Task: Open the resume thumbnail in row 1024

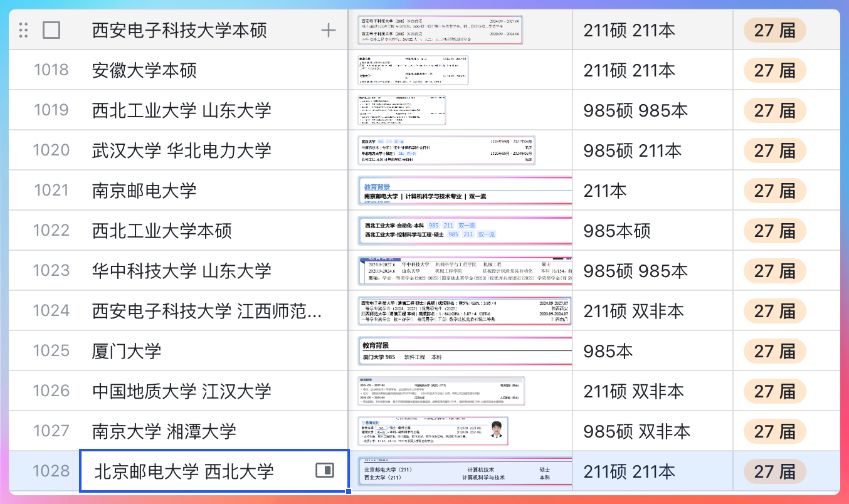Action: pos(464,311)
